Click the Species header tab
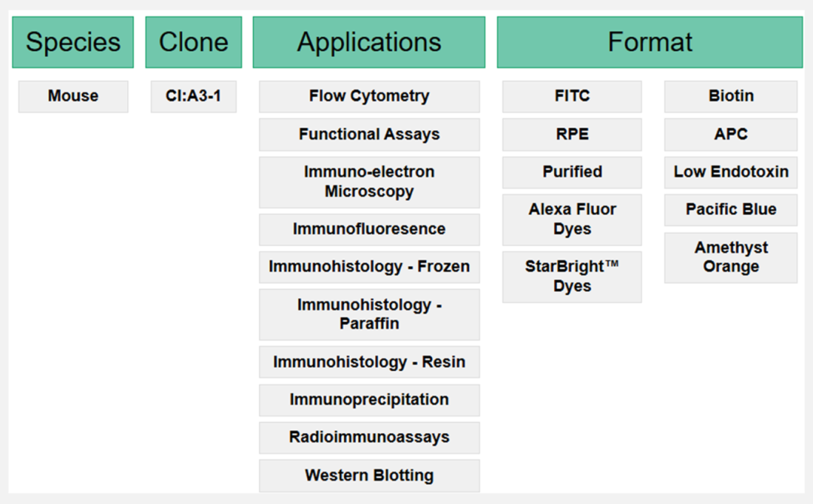813x504 pixels. tap(73, 42)
